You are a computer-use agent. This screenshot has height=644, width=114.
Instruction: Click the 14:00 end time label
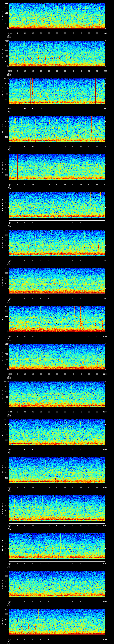click(105, 487)
